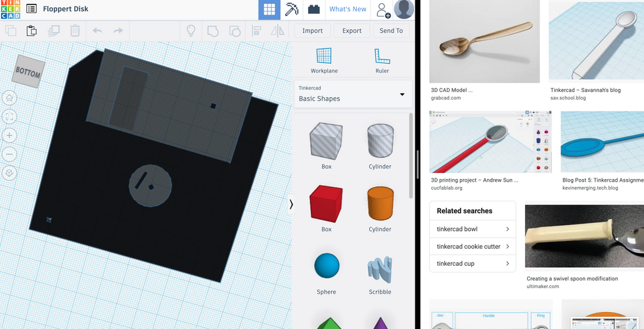
Task: Switch to 3D design grid view
Action: (269, 9)
